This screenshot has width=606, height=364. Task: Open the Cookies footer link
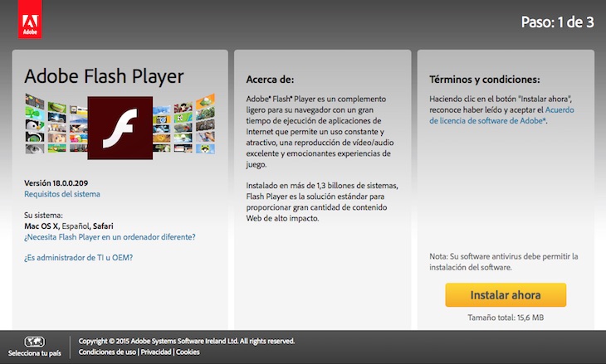coord(188,352)
